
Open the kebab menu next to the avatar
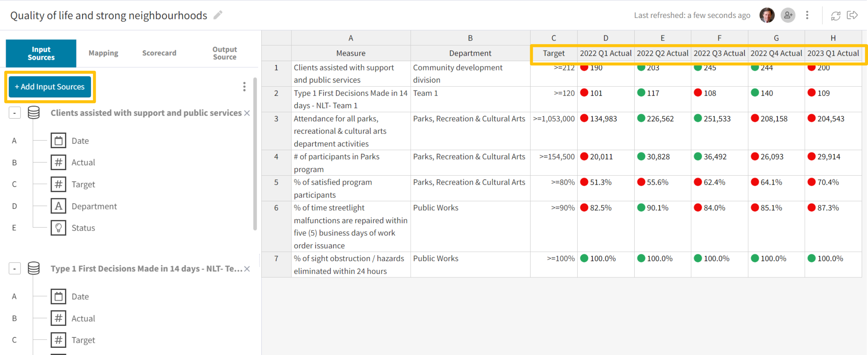pos(807,15)
